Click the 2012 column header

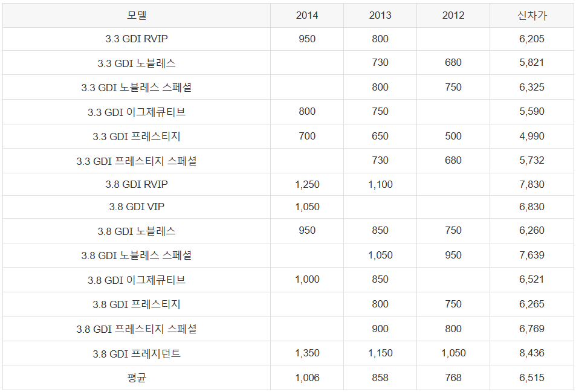coord(453,16)
